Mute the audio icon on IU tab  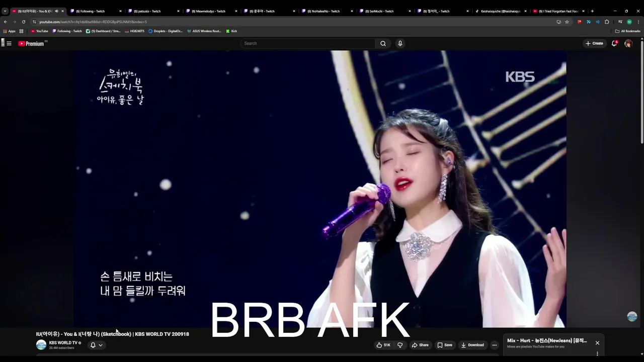click(56, 11)
